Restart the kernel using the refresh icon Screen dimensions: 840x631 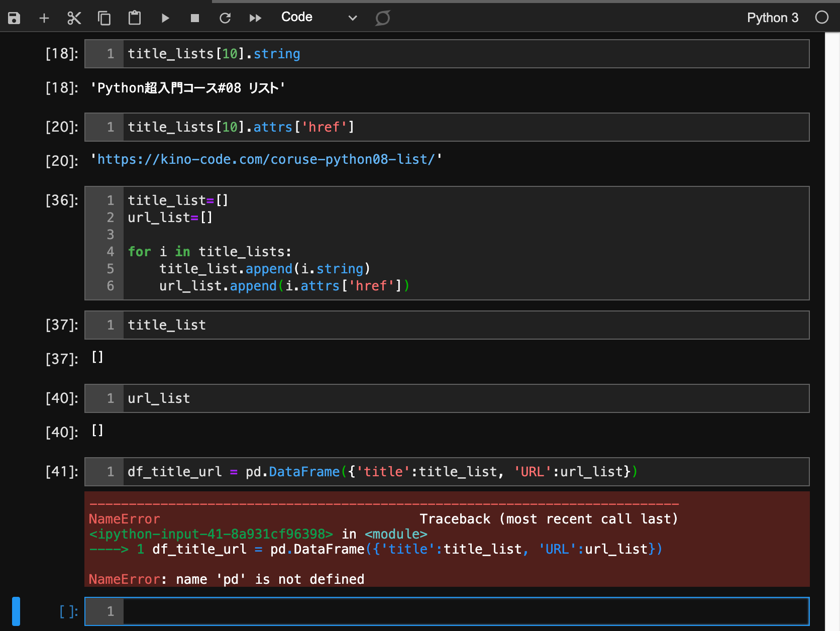click(x=225, y=17)
